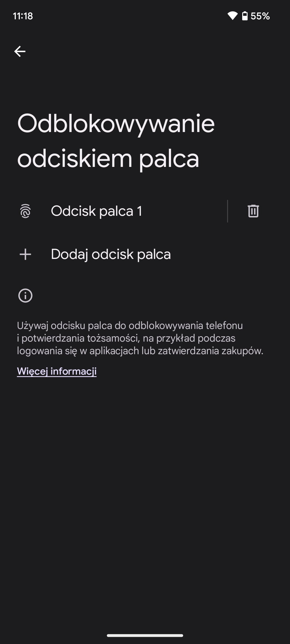Tap the text line starting with Używaj odcisku
Viewport: 290px width, 644px height.
point(130,325)
